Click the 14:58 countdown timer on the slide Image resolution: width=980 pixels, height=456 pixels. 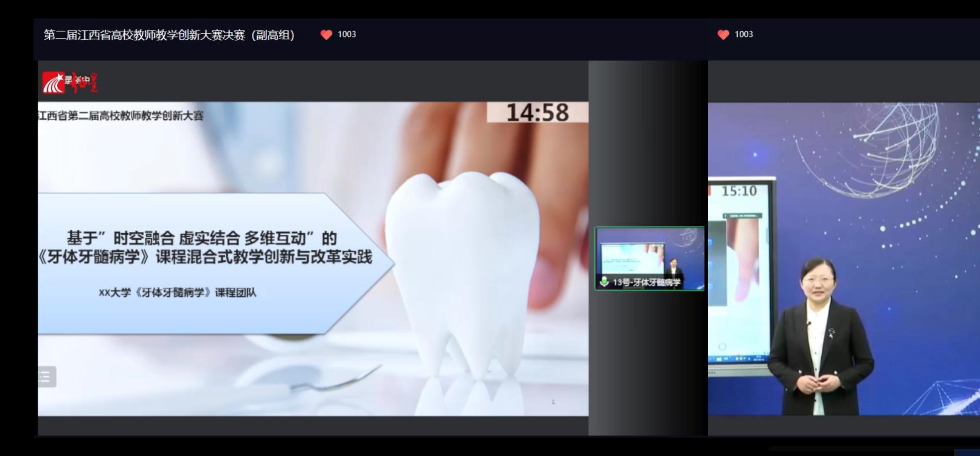pos(537,112)
